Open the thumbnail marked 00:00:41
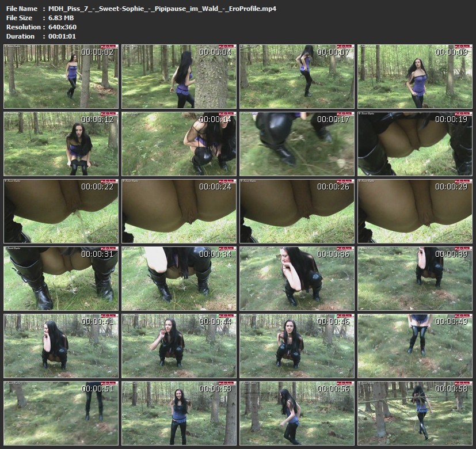 (61, 345)
